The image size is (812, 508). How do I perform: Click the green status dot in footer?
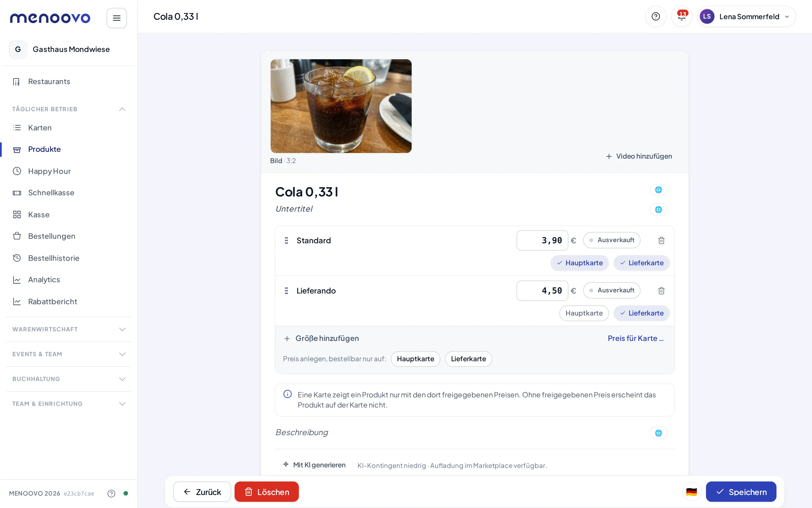pyautogui.click(x=126, y=493)
